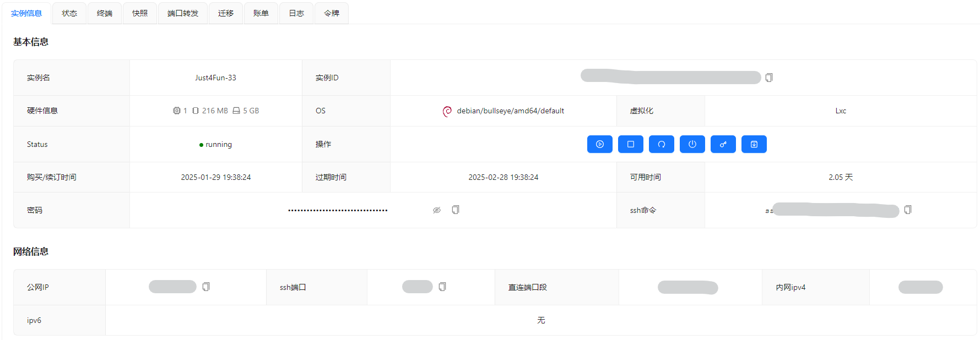Screen dimensions: 980x340
Task: Click the ssh端口 label cell
Action: (317, 287)
